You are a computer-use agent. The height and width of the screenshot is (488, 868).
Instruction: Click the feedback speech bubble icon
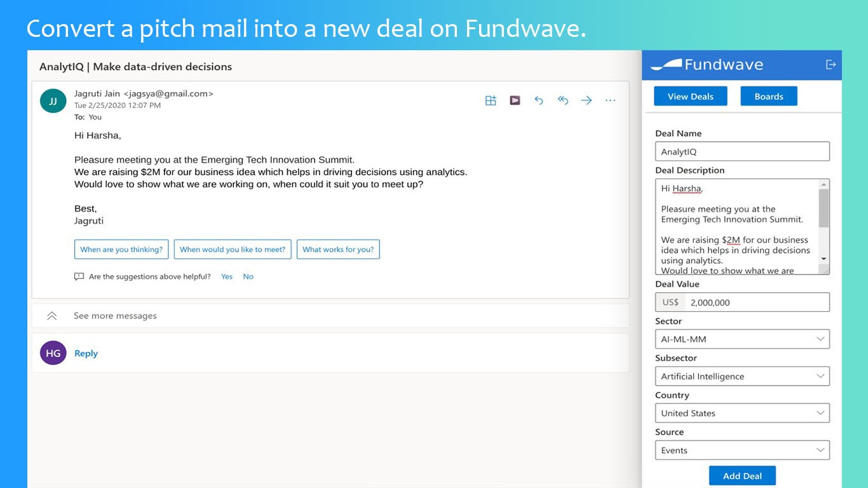click(79, 276)
